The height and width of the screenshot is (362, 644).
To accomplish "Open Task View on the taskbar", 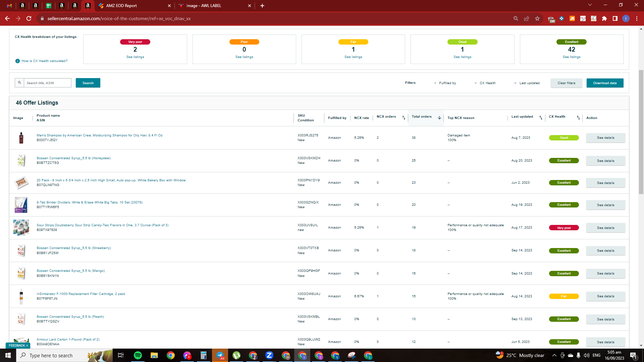I will [121, 355].
